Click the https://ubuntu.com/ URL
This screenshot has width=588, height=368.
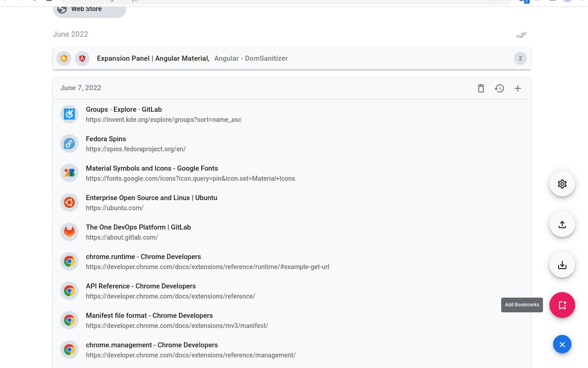pos(114,208)
